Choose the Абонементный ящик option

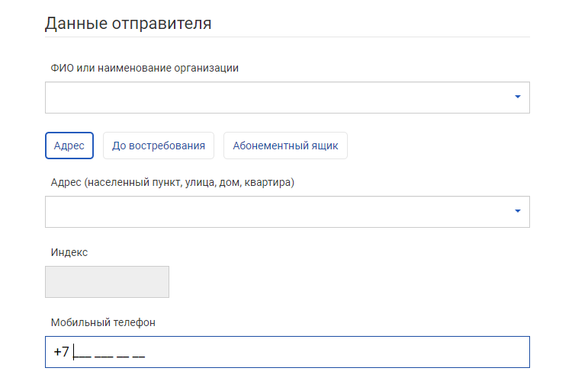coord(285,146)
